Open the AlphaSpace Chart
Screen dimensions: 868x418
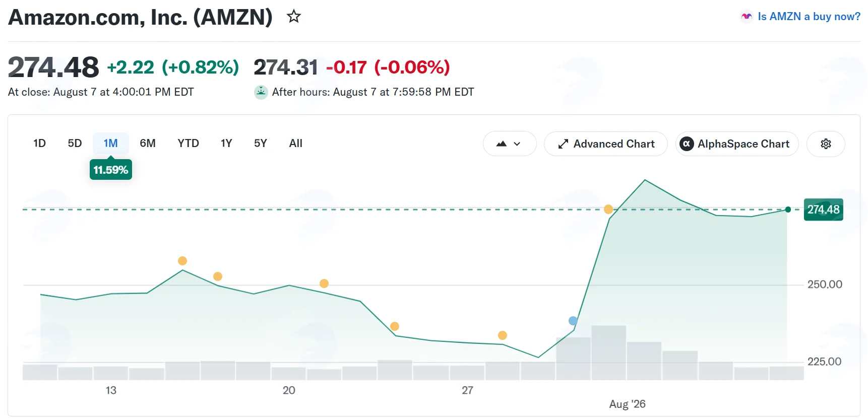(737, 144)
